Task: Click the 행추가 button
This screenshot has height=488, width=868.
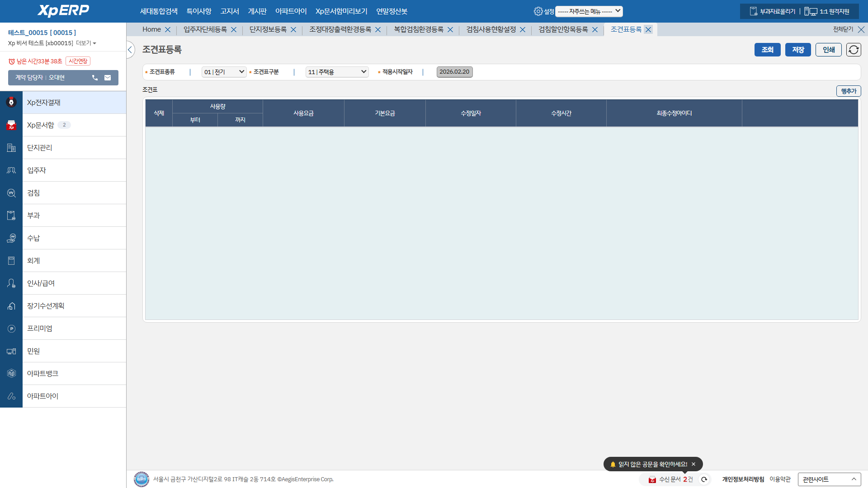Action: tap(848, 91)
